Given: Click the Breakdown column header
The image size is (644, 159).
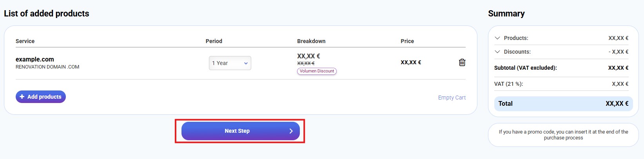Looking at the screenshot, I should coord(311,41).
